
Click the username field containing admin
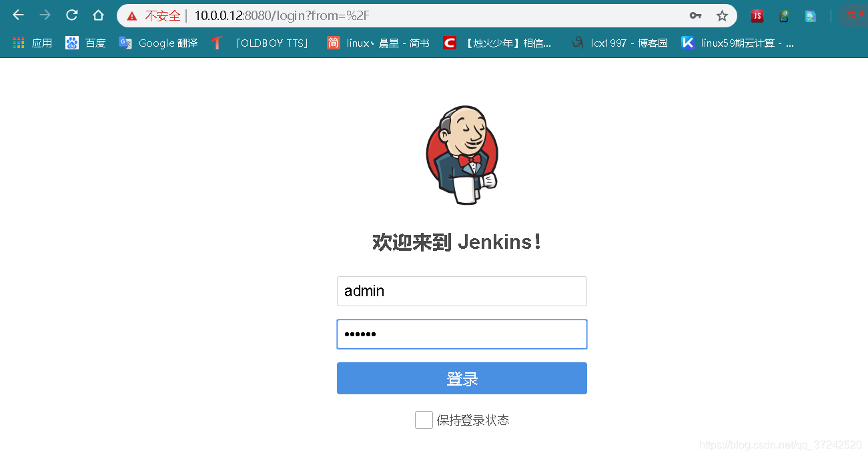click(462, 291)
